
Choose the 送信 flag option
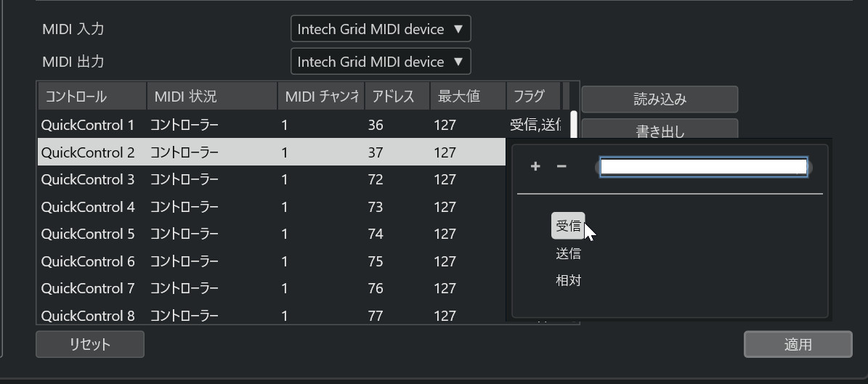(568, 253)
